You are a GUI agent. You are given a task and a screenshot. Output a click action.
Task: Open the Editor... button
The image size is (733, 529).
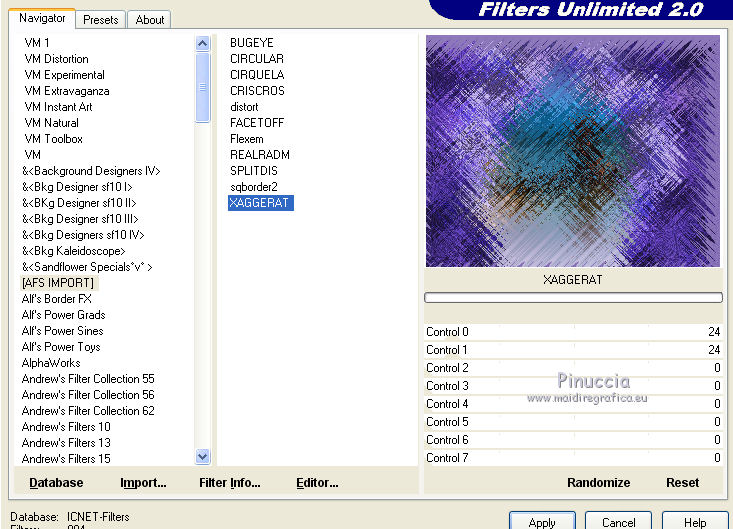[x=317, y=483]
